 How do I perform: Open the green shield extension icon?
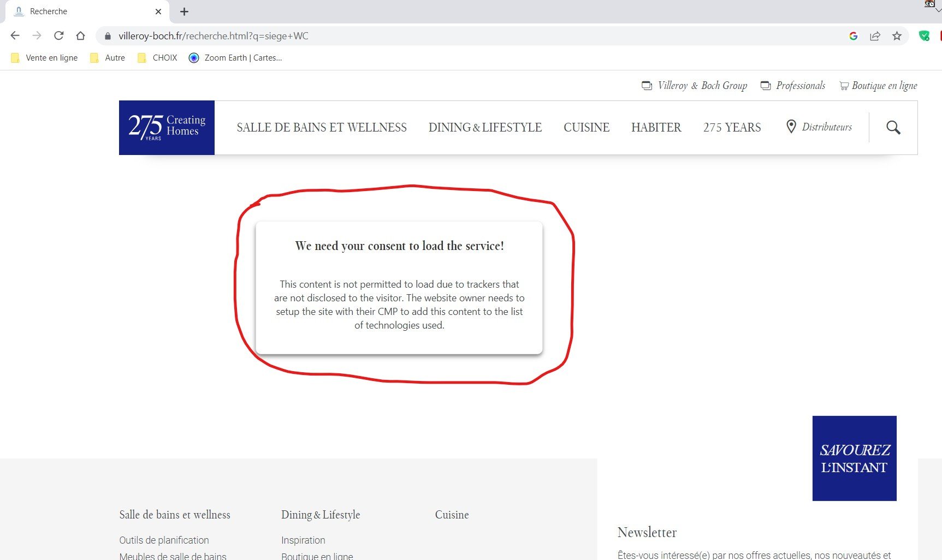point(925,35)
